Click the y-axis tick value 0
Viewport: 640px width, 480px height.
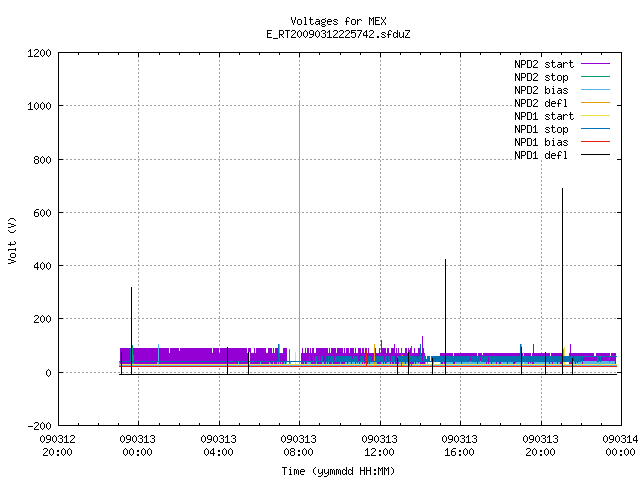tap(48, 373)
